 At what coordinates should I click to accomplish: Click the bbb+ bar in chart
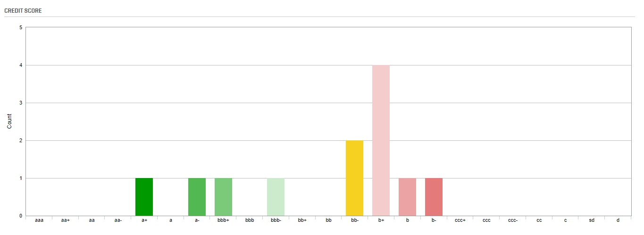223,197
